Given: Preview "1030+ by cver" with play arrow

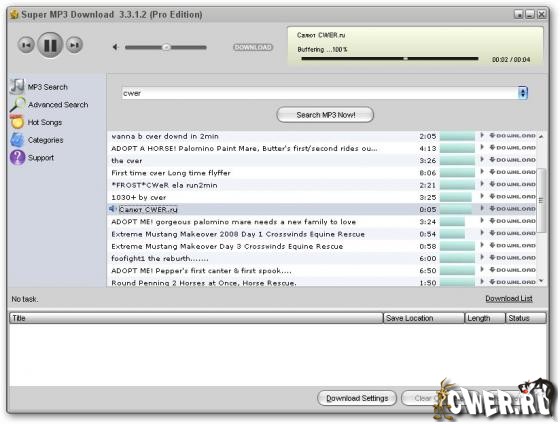Looking at the screenshot, I should 482,196.
